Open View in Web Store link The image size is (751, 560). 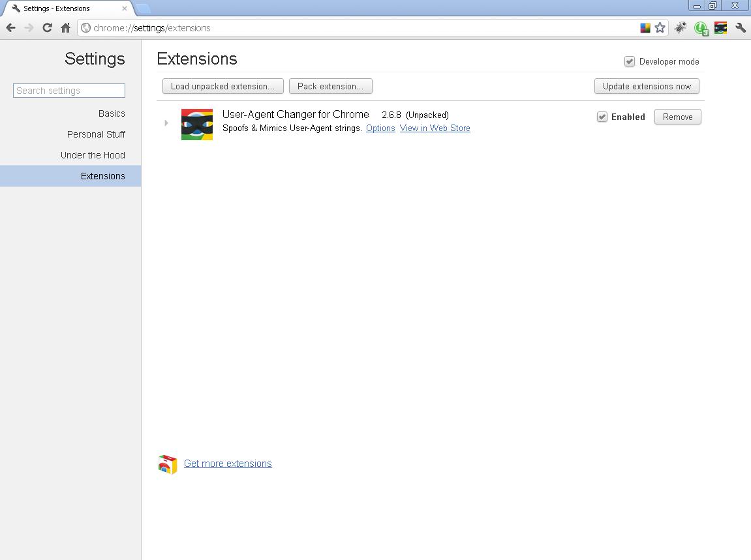[x=435, y=128]
